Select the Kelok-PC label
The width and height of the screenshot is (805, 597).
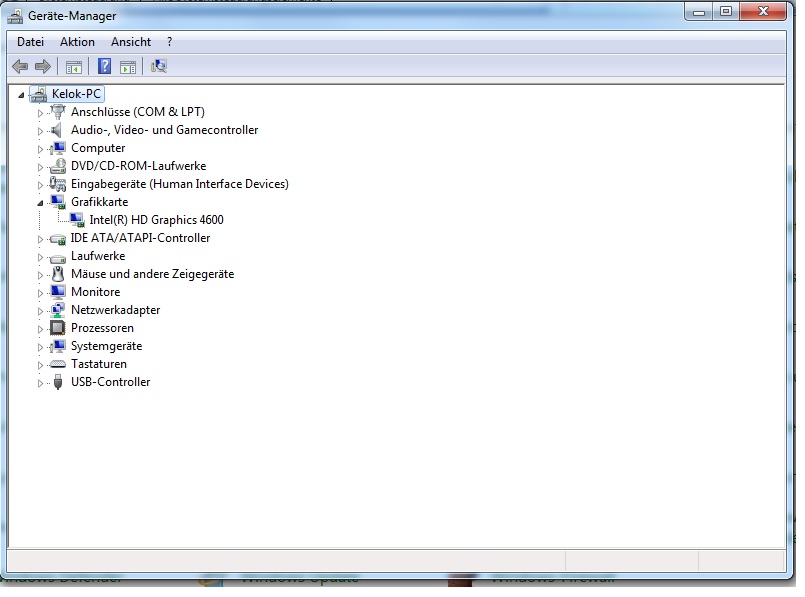pyautogui.click(x=76, y=94)
